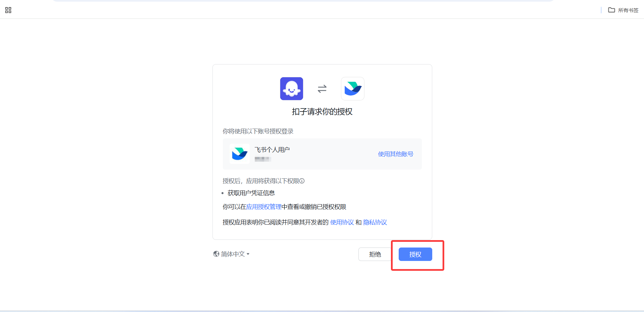Click the permissions info circle icon
Viewport: 644px width, 312px height.
tap(302, 181)
